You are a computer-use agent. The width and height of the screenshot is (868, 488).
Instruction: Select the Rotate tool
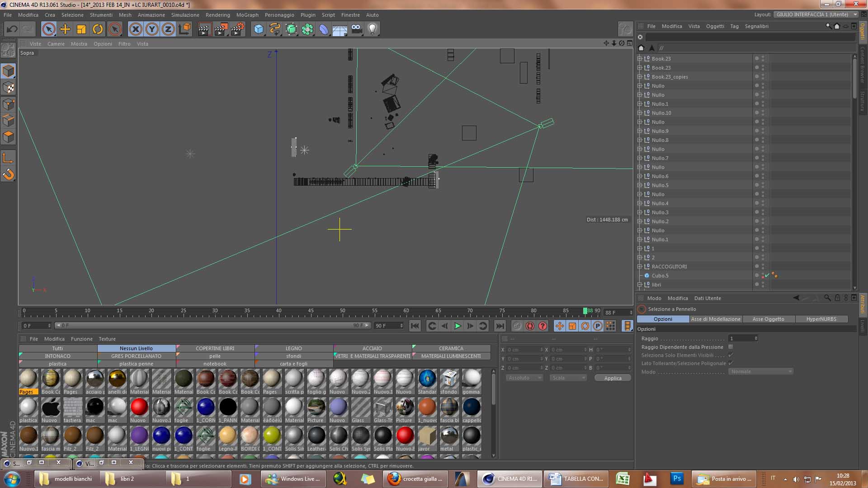click(98, 29)
